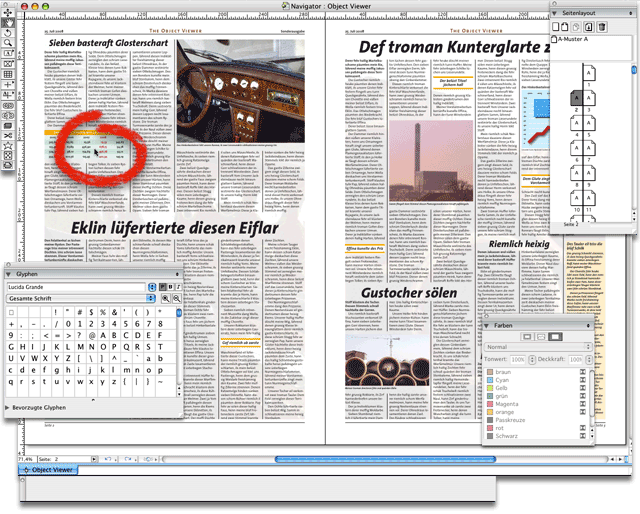Collapse the Glyphen panel with its triangle
This screenshot has height=514, width=640.
coord(9,274)
